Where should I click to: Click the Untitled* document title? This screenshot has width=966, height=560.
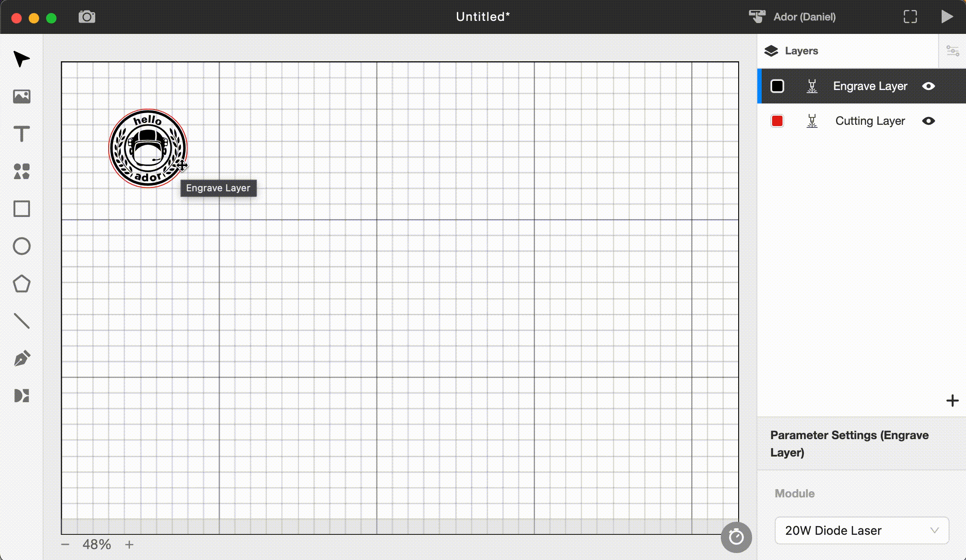[483, 17]
